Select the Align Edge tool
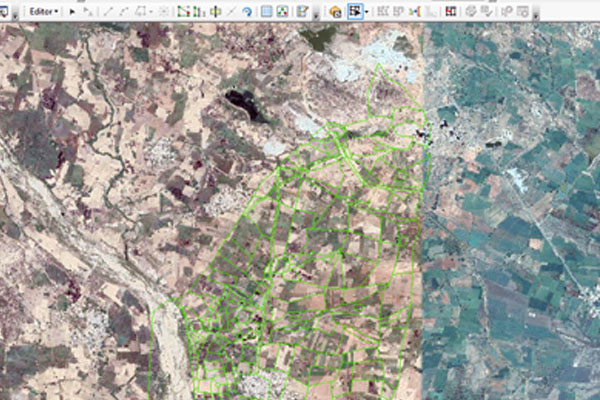 coord(415,11)
